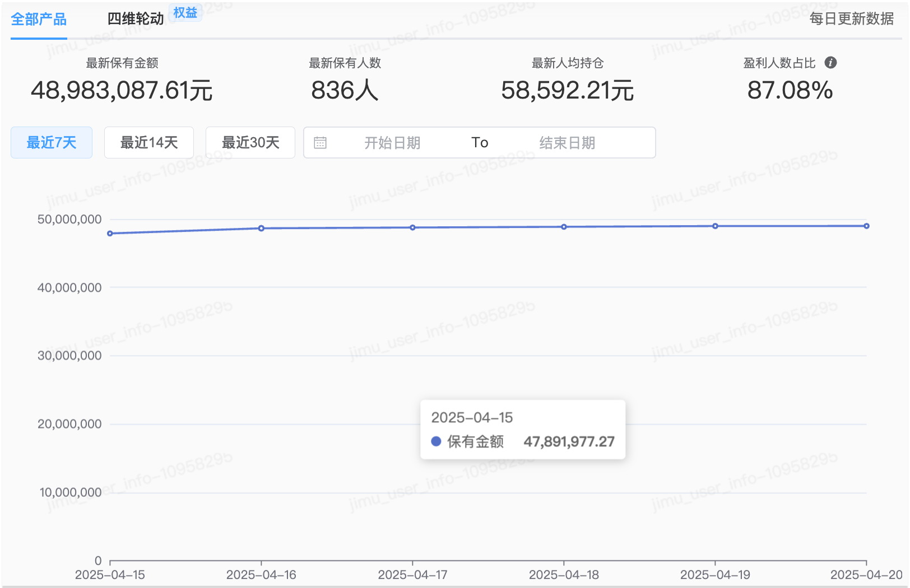The height and width of the screenshot is (588, 910).
Task: Focus the 开始日期 input field
Action: pyautogui.click(x=392, y=143)
